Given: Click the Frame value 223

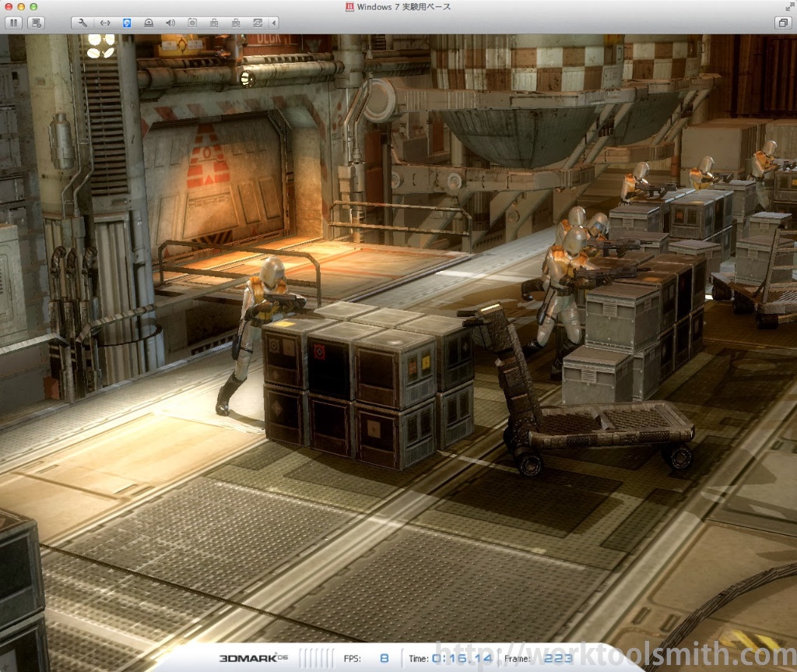Looking at the screenshot, I should coord(558,658).
